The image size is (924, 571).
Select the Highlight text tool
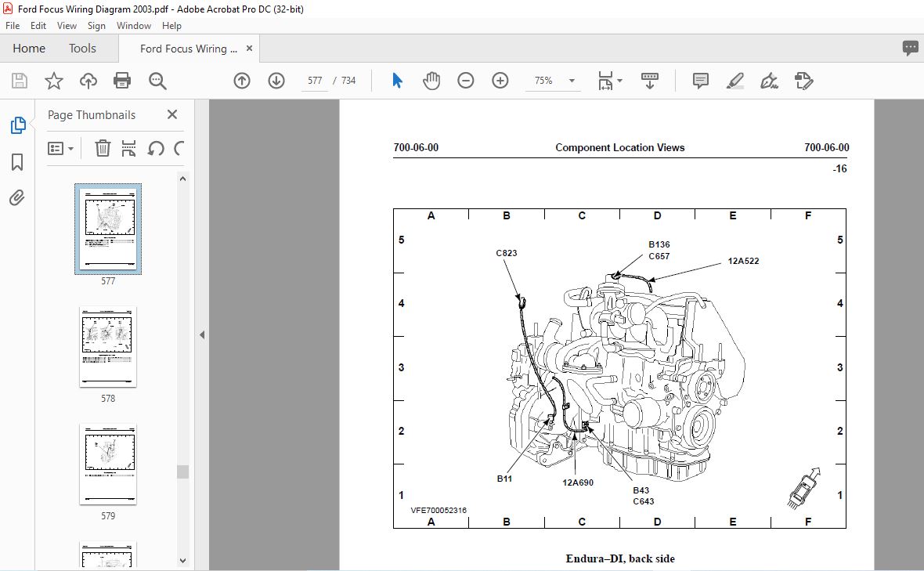coord(735,81)
